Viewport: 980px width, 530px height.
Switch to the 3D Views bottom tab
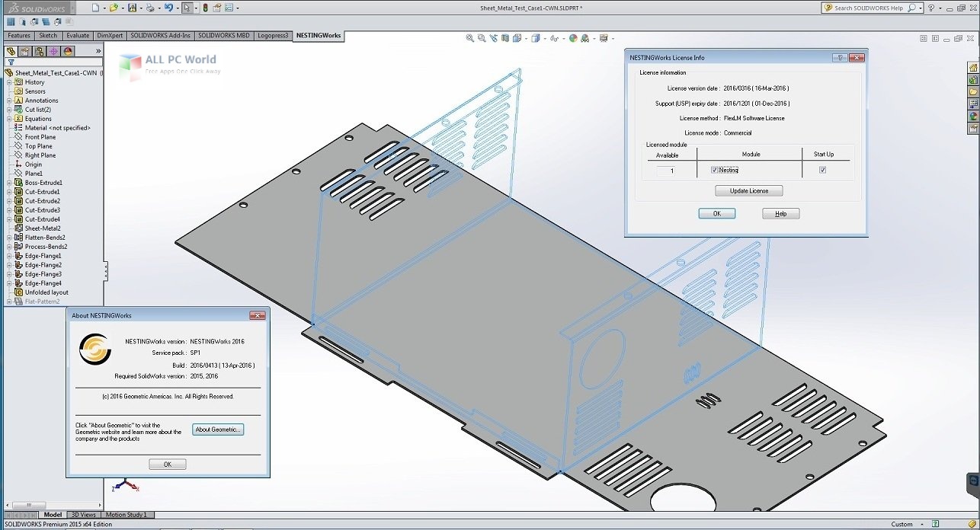click(x=84, y=515)
